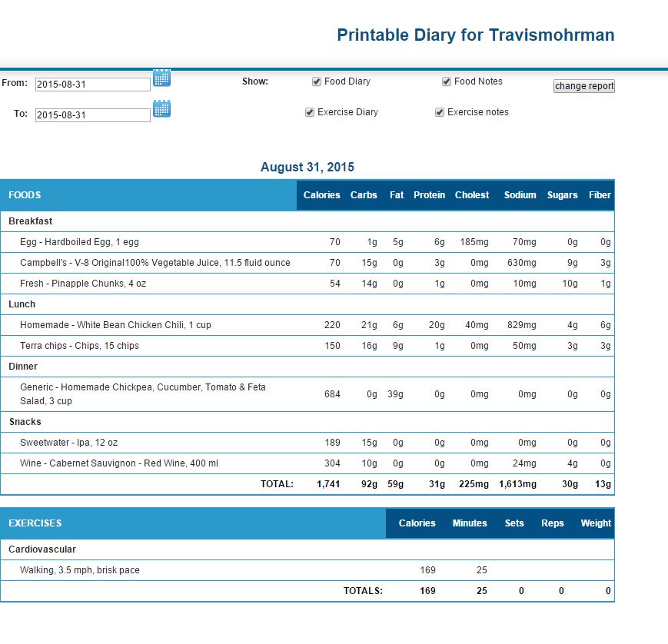Viewport: 668px width, 644px height.
Task: Select the Hardboiled Egg breakfast entry
Action: [79, 242]
